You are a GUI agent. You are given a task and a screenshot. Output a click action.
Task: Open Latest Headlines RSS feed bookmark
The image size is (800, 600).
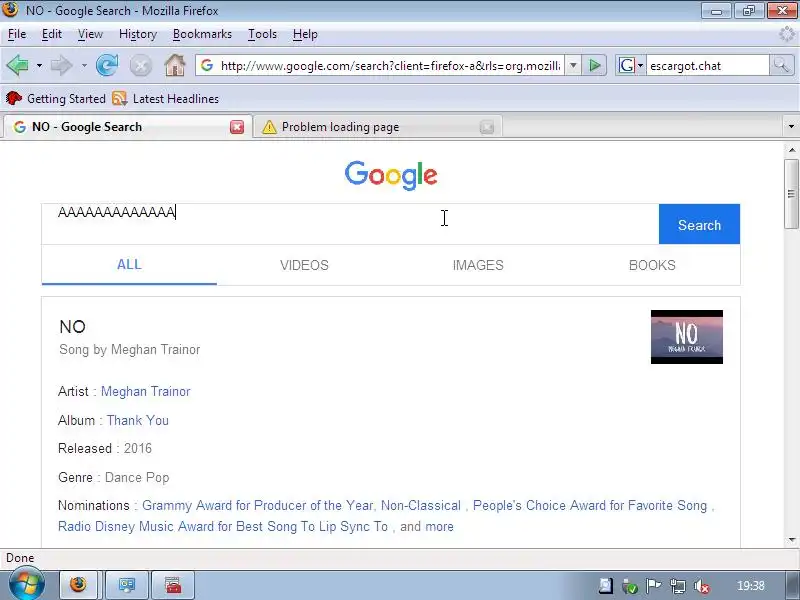166,98
